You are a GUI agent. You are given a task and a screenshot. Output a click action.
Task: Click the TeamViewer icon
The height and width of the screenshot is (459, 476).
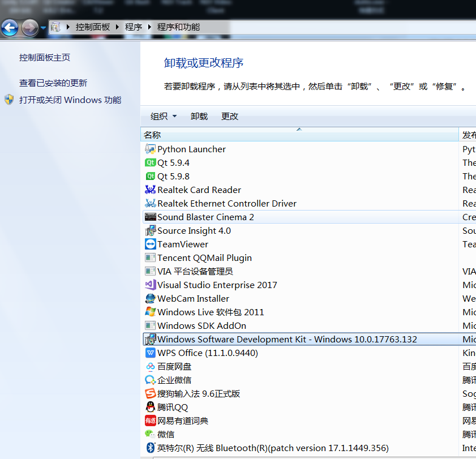click(150, 244)
